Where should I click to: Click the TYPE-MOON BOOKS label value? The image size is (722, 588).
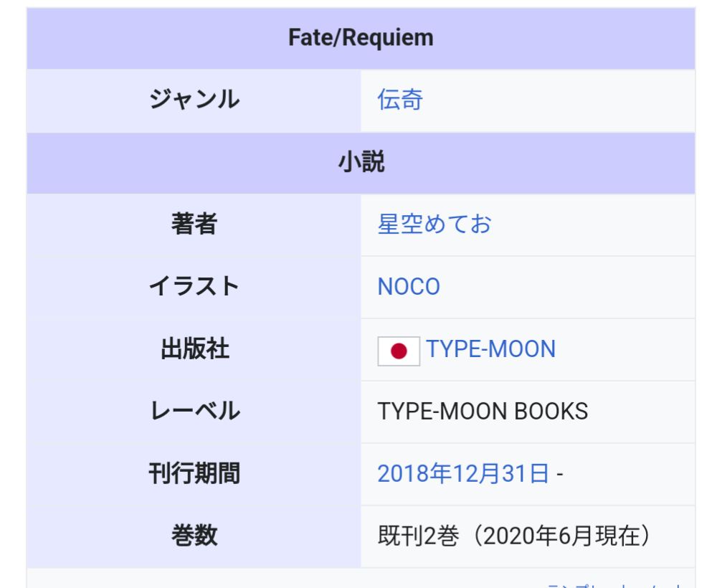(483, 412)
